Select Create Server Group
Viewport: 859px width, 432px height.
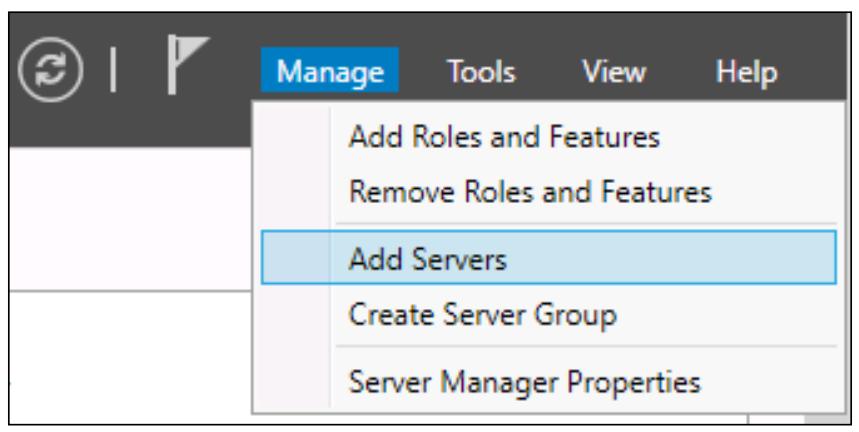(x=483, y=315)
